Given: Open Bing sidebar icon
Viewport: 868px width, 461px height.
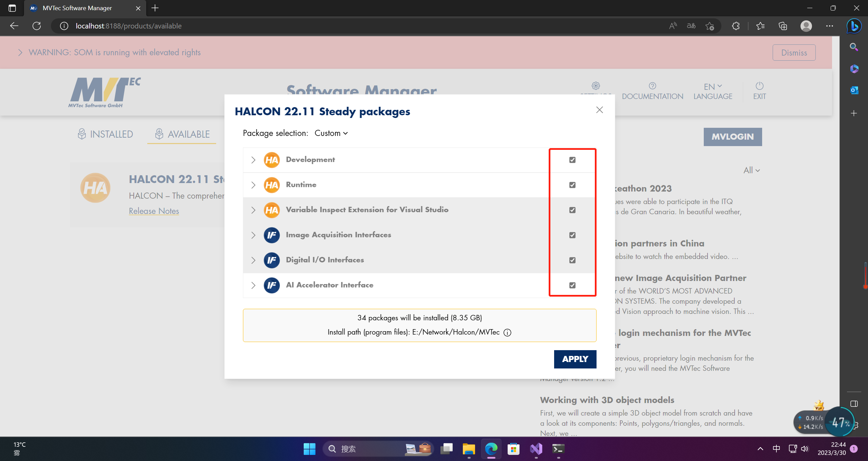Looking at the screenshot, I should coord(854,26).
